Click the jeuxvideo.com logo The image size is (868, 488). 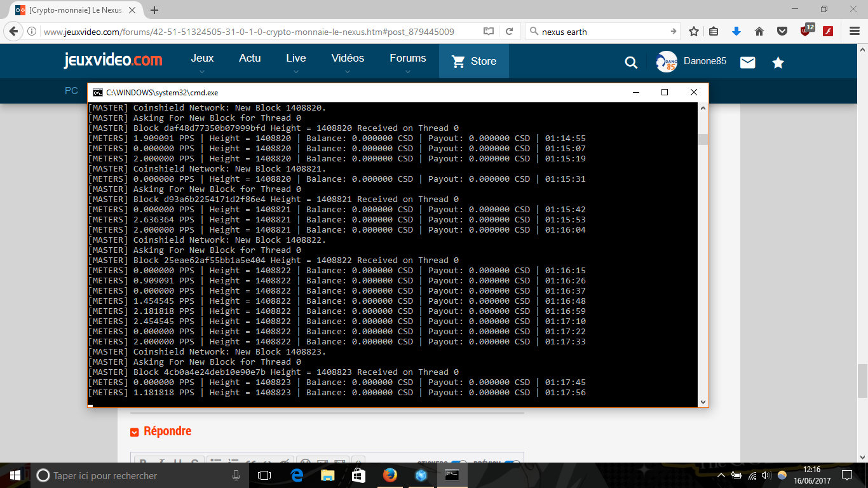click(x=113, y=60)
